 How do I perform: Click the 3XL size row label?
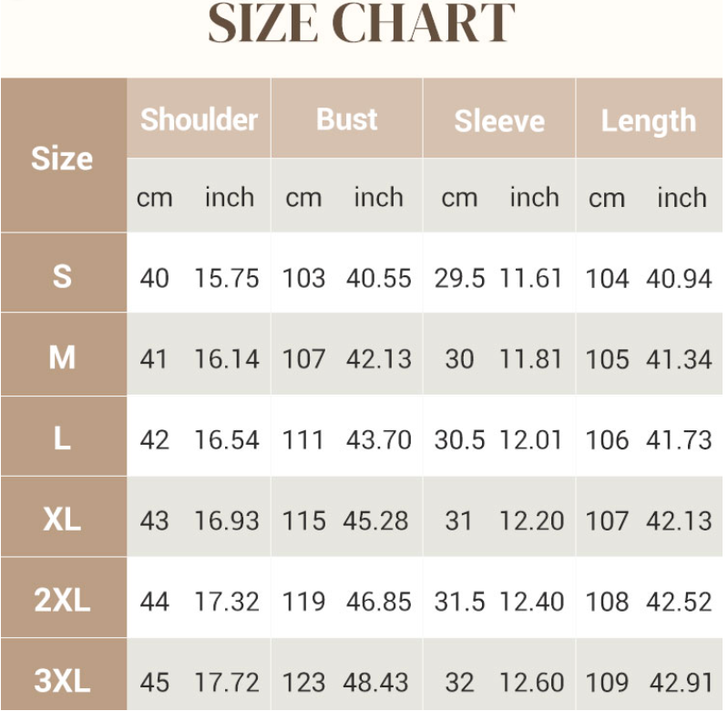(62, 681)
